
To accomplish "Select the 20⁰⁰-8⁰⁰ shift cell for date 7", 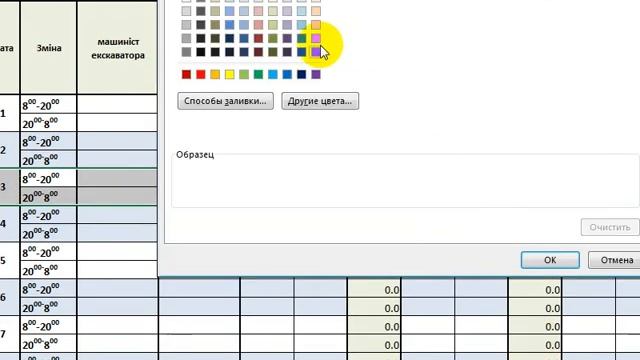I will point(49,343).
